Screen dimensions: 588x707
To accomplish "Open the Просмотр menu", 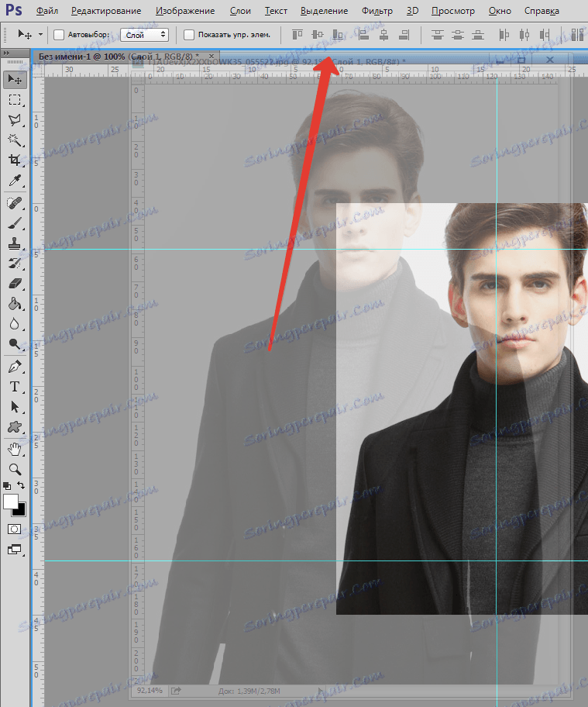I will (x=453, y=11).
